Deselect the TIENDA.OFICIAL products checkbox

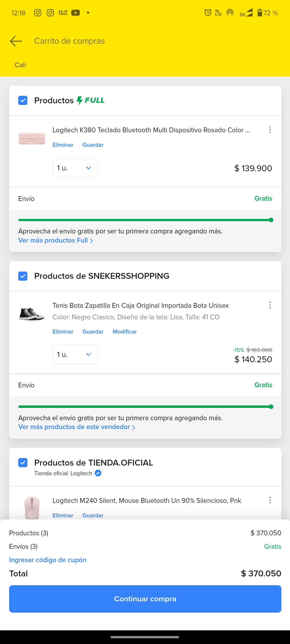tap(23, 463)
